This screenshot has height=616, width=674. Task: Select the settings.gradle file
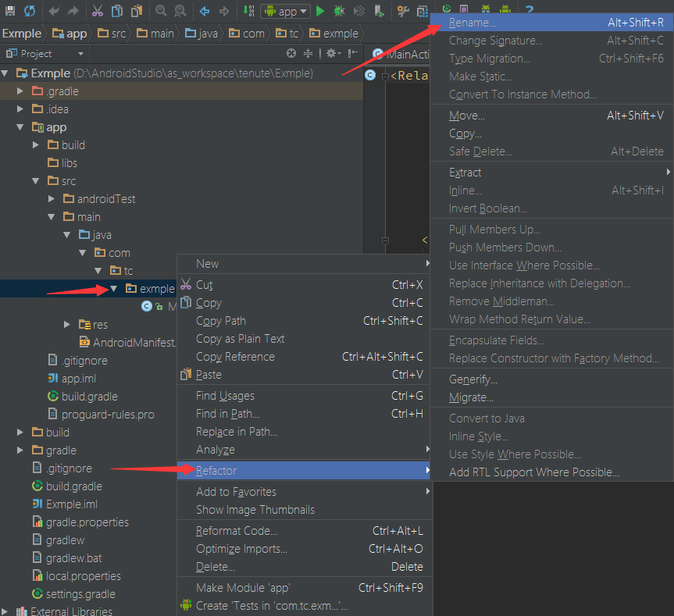[73, 593]
